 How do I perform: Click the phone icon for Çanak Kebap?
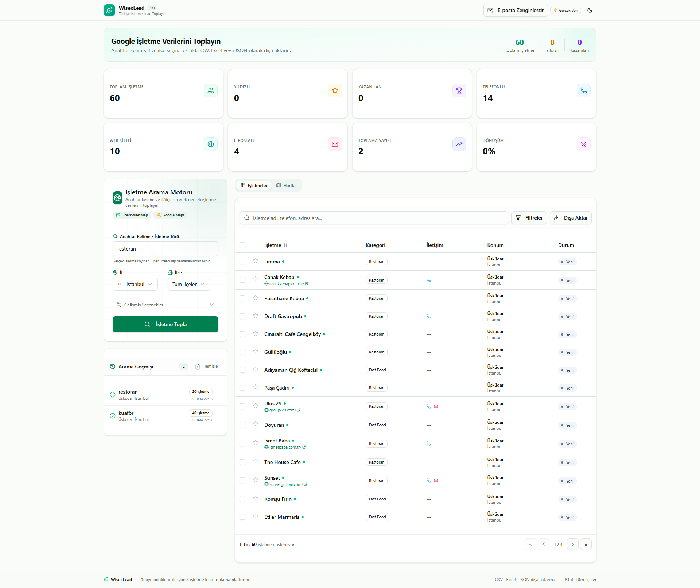point(429,280)
